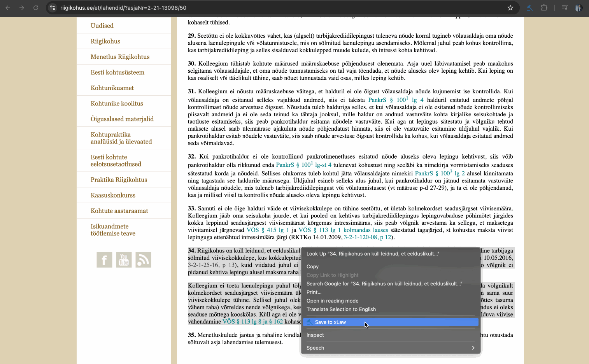This screenshot has height=364, width=589.
Task: Open the browser profile avatar
Action: (578, 8)
